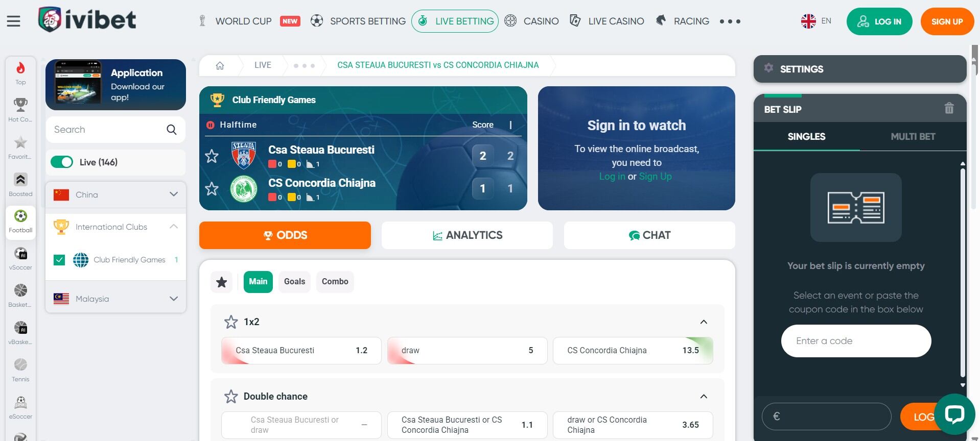Expand the China leagues list

[174, 194]
